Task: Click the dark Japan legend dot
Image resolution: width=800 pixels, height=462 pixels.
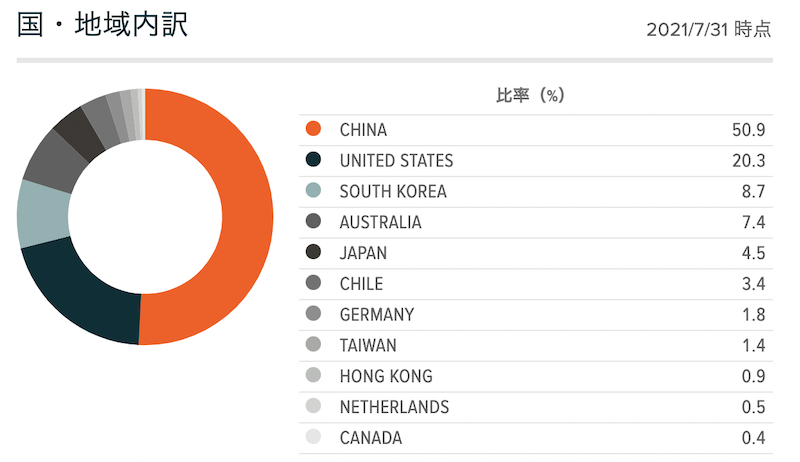Action: pyautogui.click(x=313, y=252)
